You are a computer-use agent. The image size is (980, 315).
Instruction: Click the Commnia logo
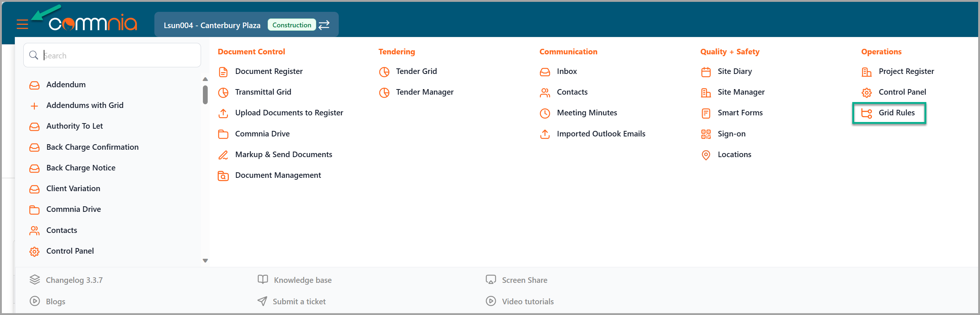click(x=93, y=24)
